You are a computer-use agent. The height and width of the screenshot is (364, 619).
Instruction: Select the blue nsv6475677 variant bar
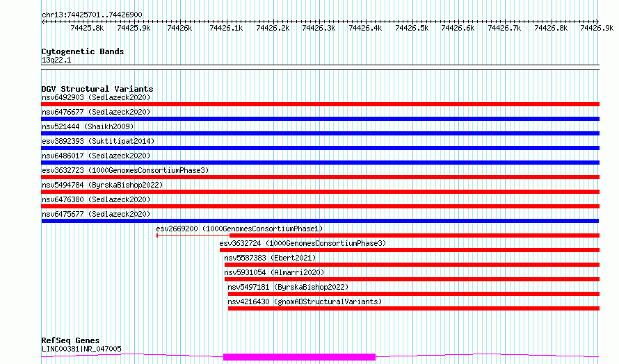[x=320, y=221]
